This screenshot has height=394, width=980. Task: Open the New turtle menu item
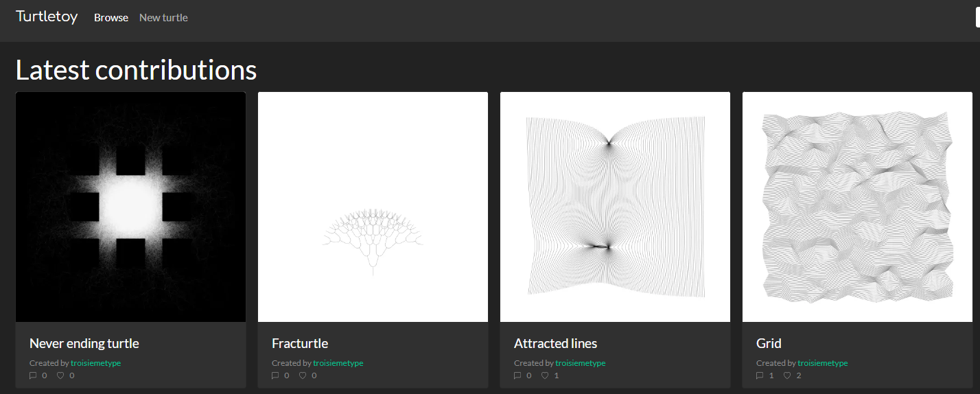pyautogui.click(x=163, y=18)
